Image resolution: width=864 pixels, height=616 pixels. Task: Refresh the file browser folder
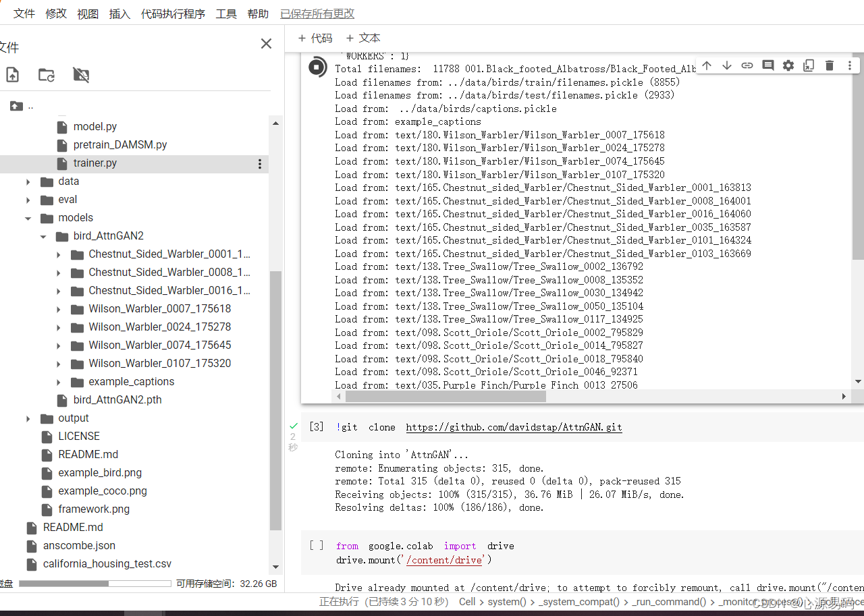47,75
